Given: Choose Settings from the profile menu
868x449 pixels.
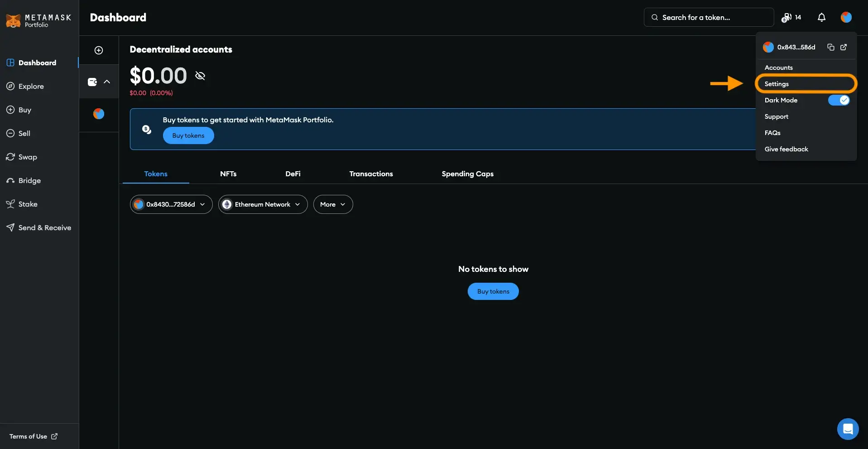Looking at the screenshot, I should point(806,84).
